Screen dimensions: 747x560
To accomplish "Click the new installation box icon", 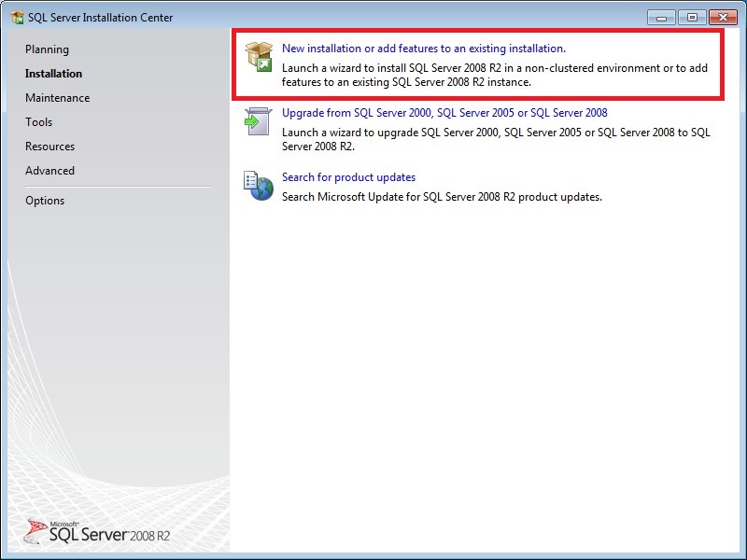I will point(258,56).
